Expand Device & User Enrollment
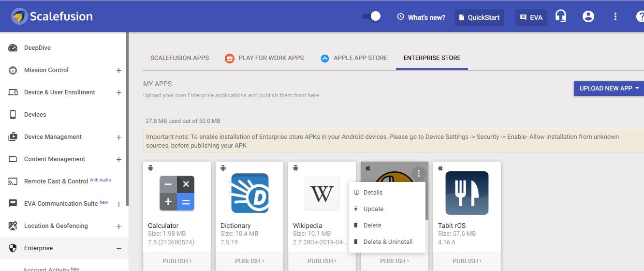Screen dimensions: 644x271 tap(119, 93)
